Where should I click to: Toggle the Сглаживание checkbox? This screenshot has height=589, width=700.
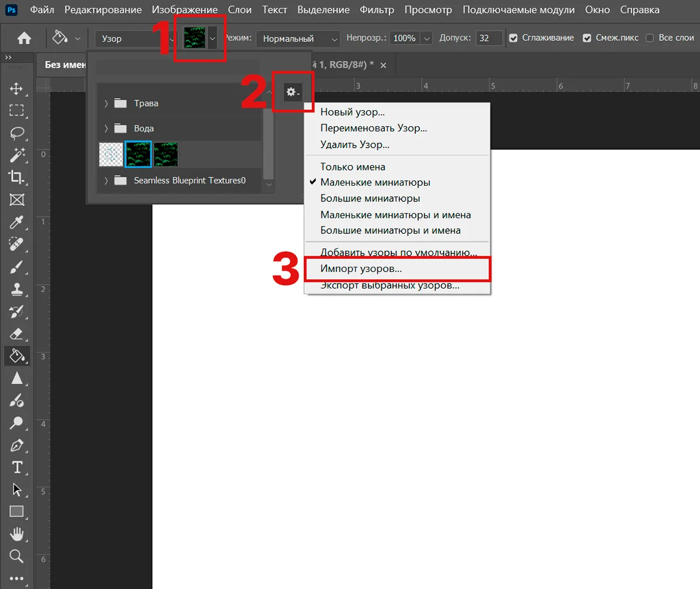(513, 38)
